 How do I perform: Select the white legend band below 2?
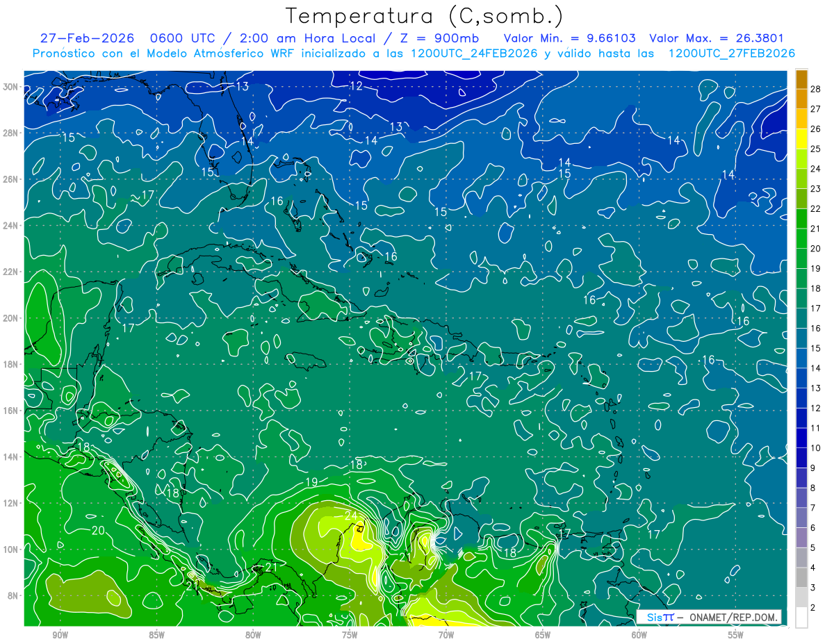coord(801,618)
